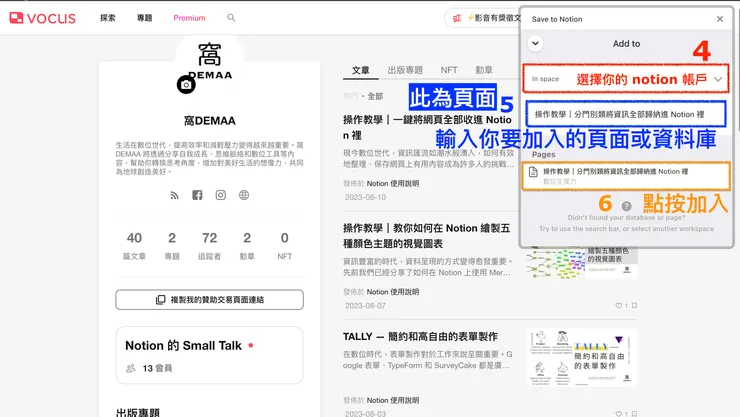Open the search magnifier icon

point(231,18)
